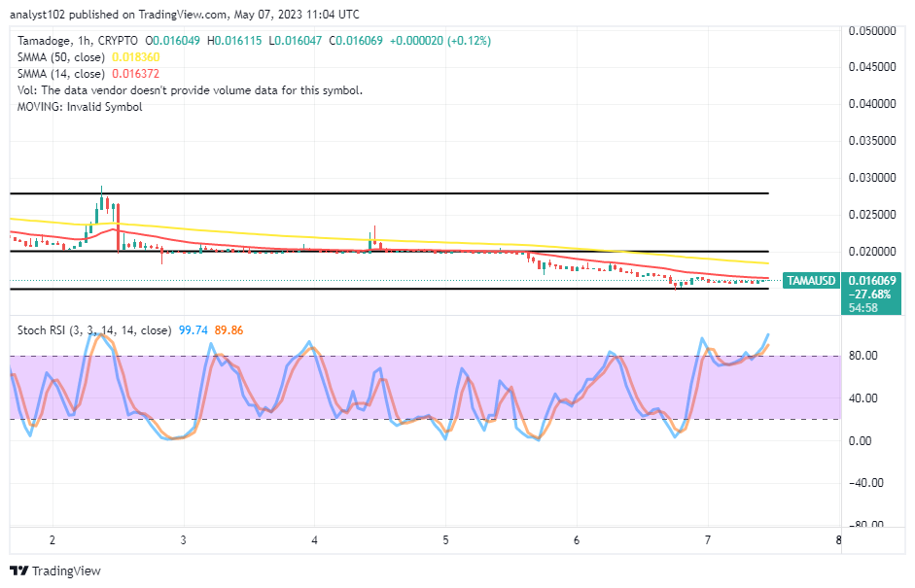Click the Stoch RSI K value 99.74
Image resolution: width=915 pixels, height=588 pixels.
194,330
